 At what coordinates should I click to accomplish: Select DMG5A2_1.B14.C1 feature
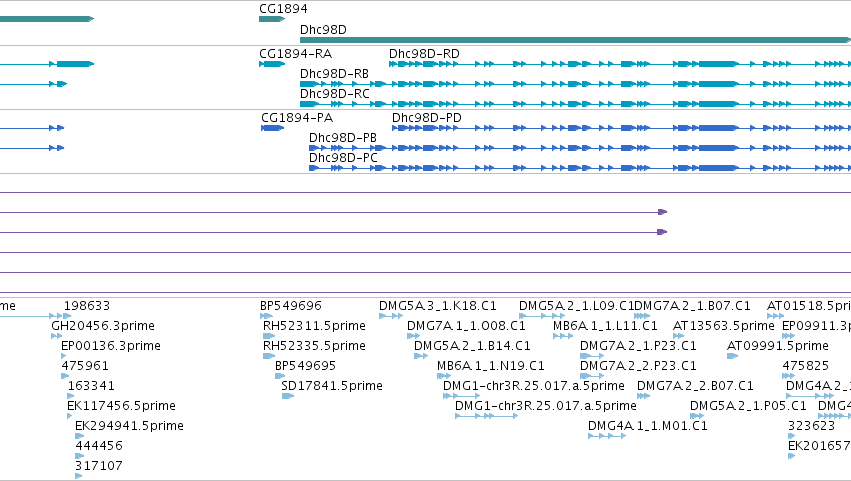pyautogui.click(x=421, y=356)
